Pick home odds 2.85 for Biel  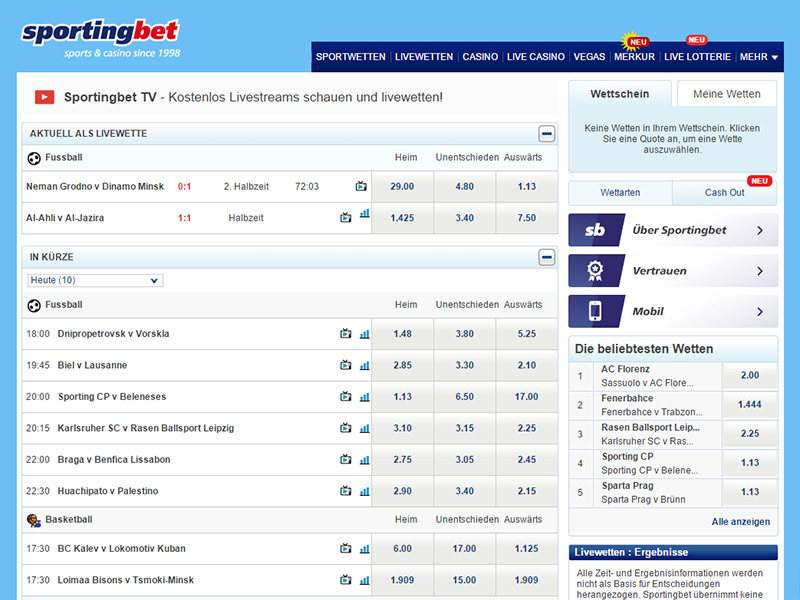402,365
